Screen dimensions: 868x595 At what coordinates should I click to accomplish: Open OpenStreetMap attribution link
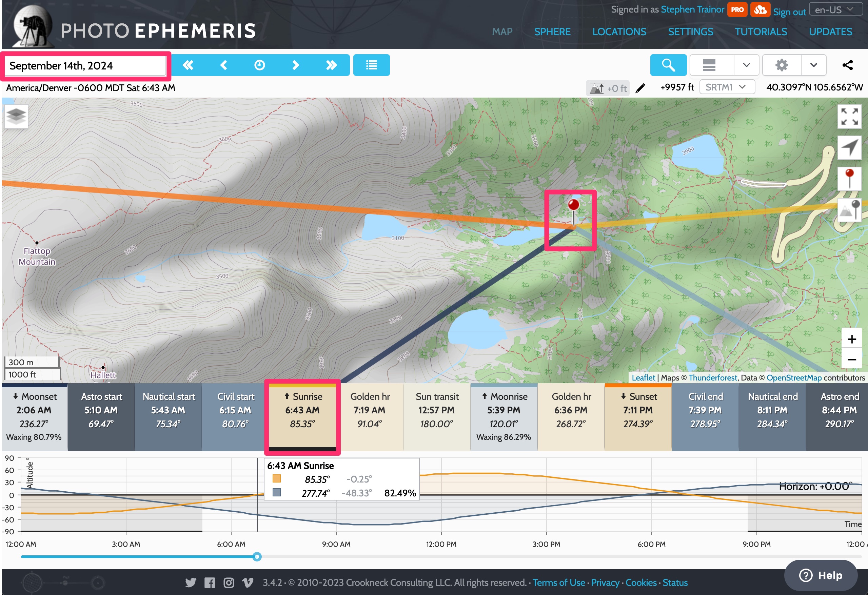tap(794, 377)
